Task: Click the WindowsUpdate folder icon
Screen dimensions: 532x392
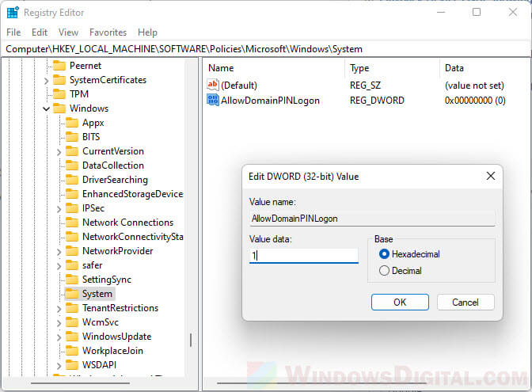Action: point(71,337)
